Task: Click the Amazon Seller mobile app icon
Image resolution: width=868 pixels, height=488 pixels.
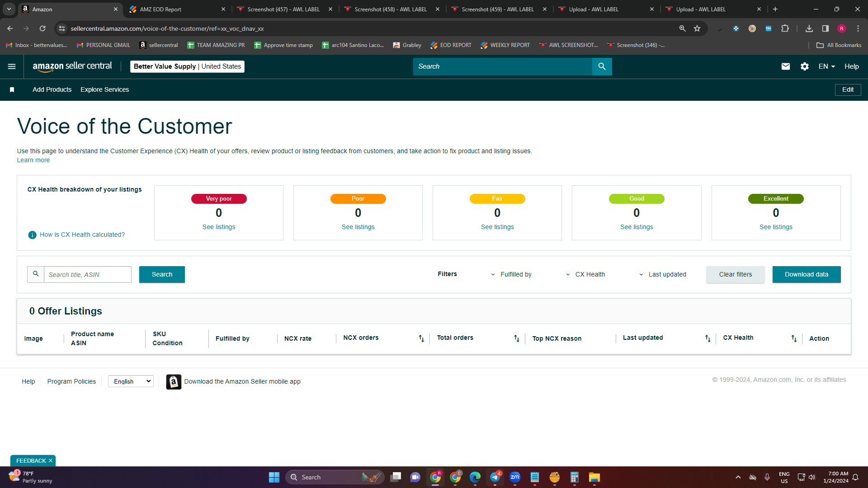Action: [174, 382]
